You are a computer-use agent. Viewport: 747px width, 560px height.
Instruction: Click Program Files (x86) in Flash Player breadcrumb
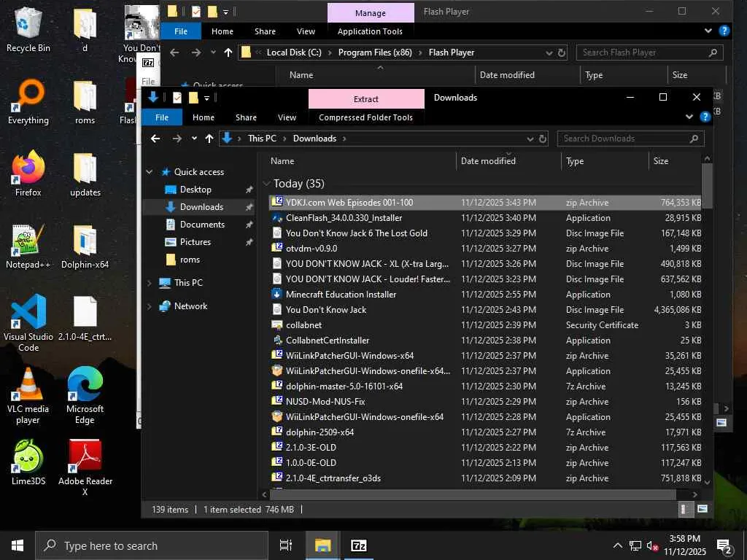375,52
